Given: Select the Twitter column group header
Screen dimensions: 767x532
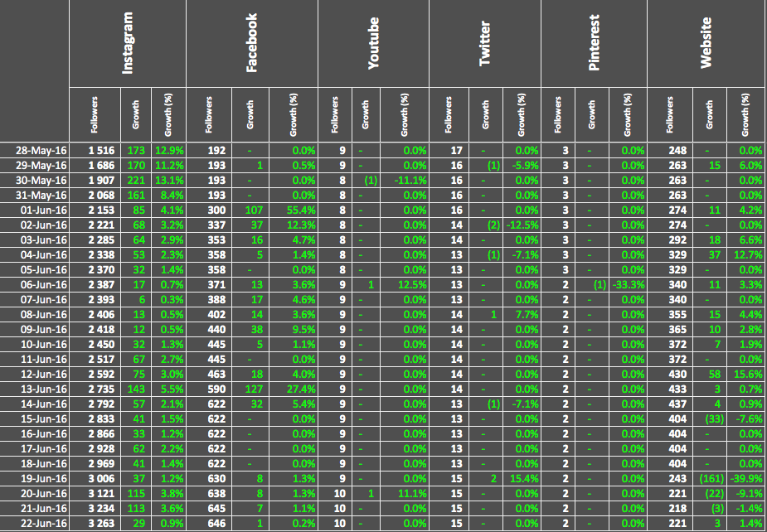Looking at the screenshot, I should pyautogui.click(x=485, y=44).
